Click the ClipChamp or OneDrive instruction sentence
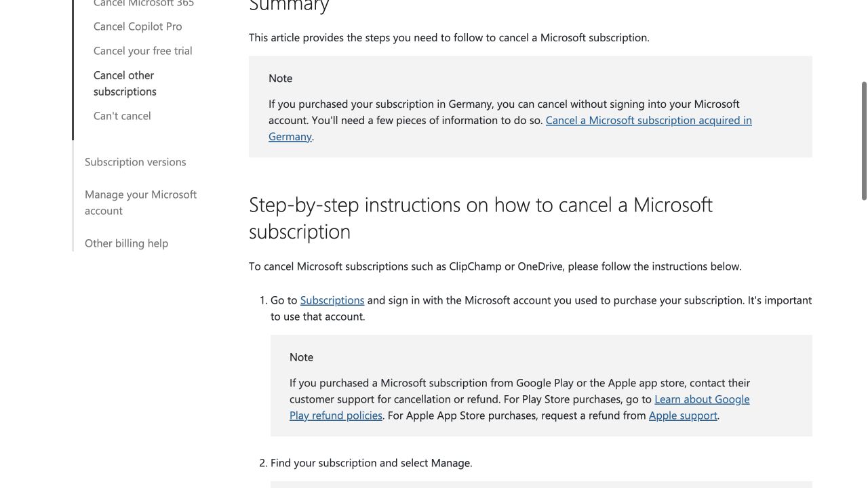The width and height of the screenshot is (868, 488). pos(495,266)
